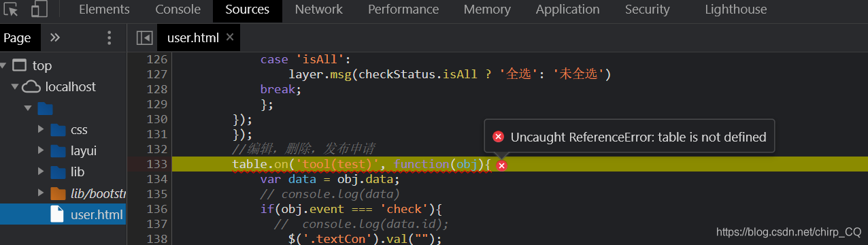Set breakpoint on line number 133
868x245 pixels.
pos(157,163)
